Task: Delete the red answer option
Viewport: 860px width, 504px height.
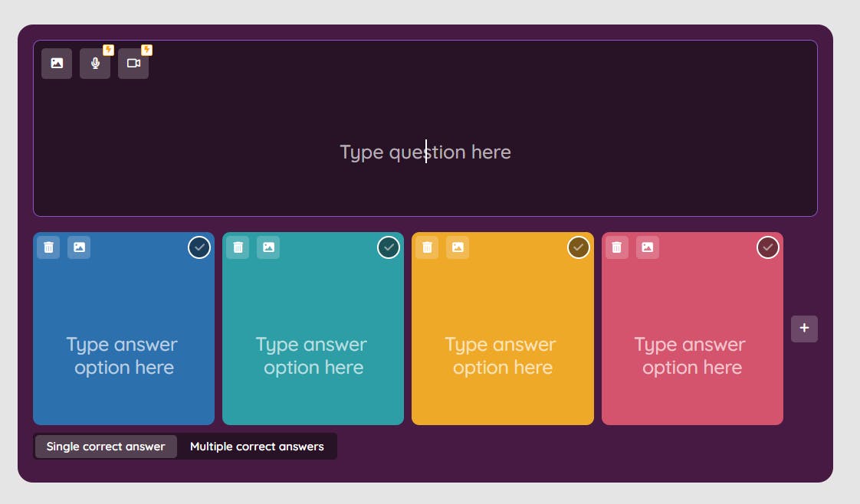Action: pyautogui.click(x=616, y=247)
